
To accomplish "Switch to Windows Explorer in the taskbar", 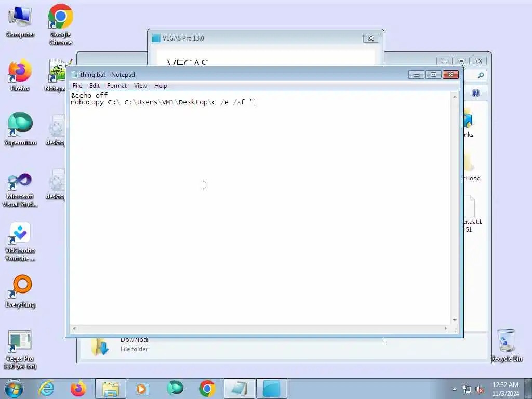I will click(x=111, y=389).
